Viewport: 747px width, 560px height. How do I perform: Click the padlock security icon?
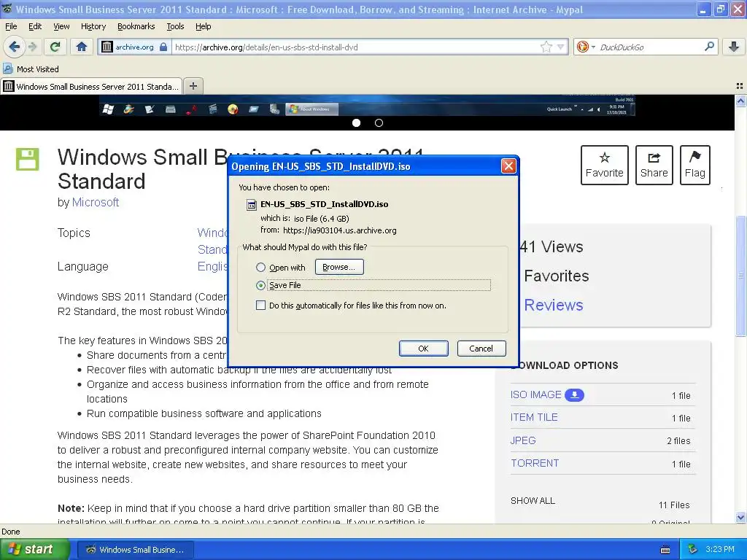click(163, 47)
